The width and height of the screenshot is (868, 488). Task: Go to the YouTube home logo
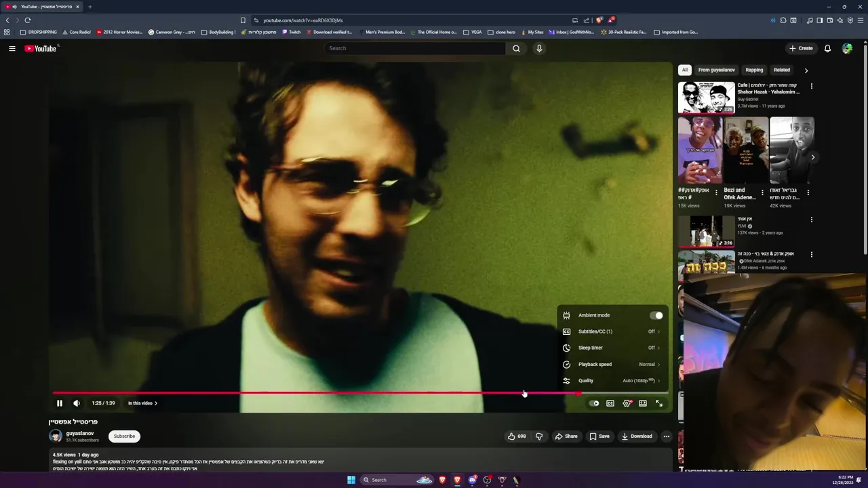41,48
